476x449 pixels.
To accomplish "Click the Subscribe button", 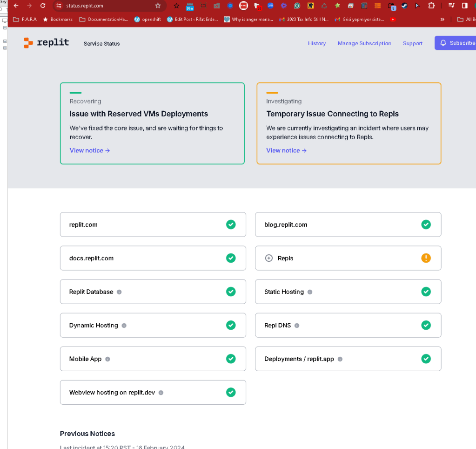I will pos(456,43).
